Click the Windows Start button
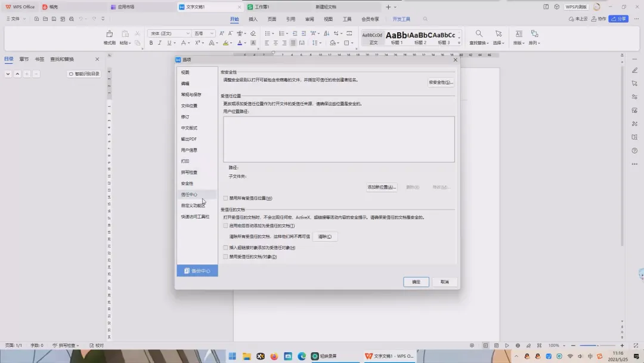Screen dimensions: 644x363 click(x=233, y=356)
